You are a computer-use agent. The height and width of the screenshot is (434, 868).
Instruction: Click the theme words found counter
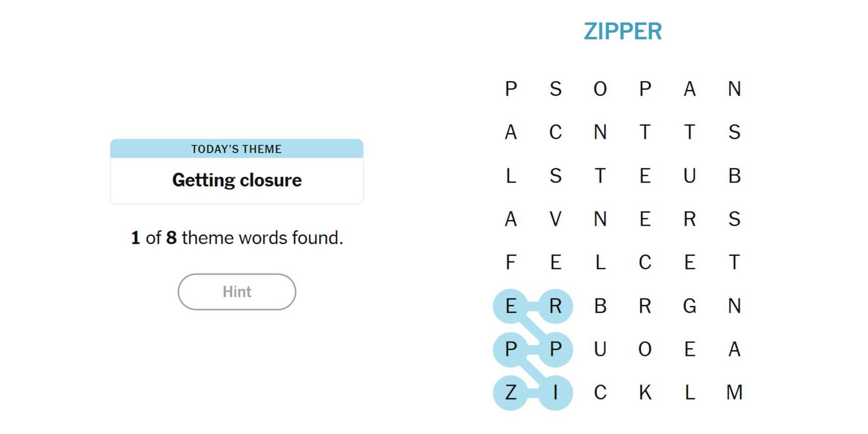tap(237, 238)
